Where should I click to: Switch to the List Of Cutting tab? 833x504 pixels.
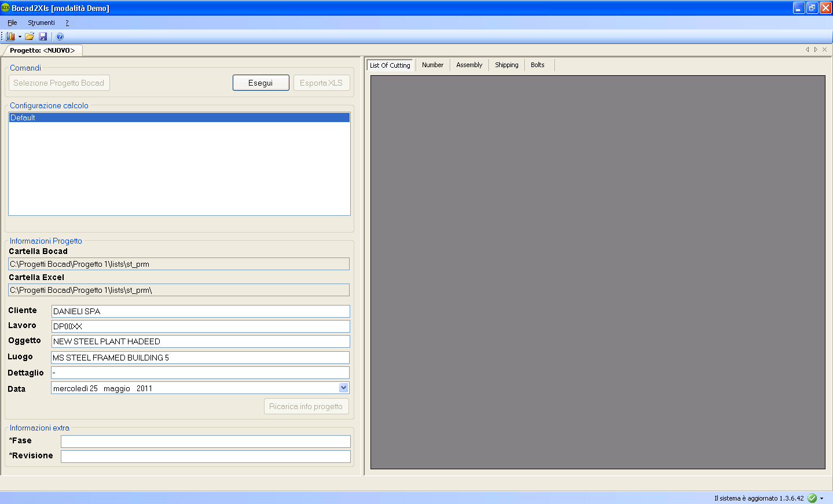coord(390,65)
